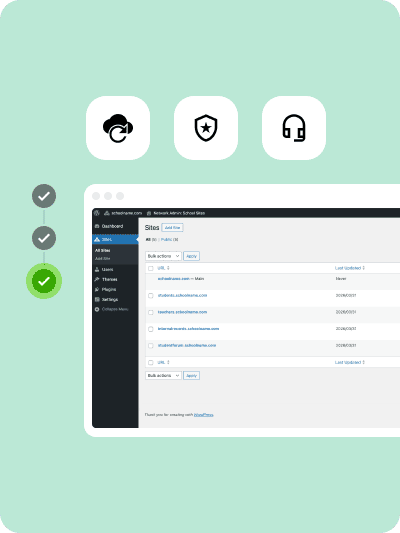
Task: Sort by URL in the table footer
Action: (163, 362)
